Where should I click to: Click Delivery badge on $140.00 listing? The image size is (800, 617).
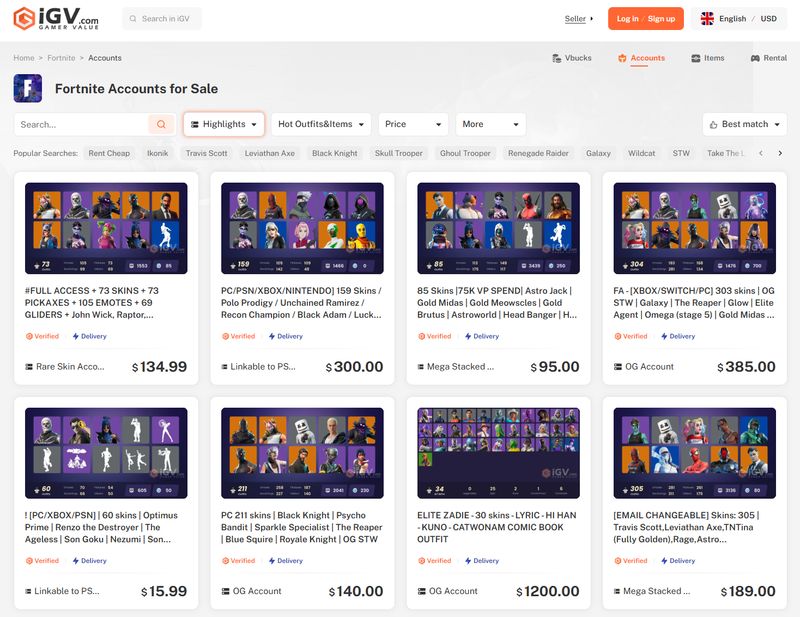pos(285,561)
